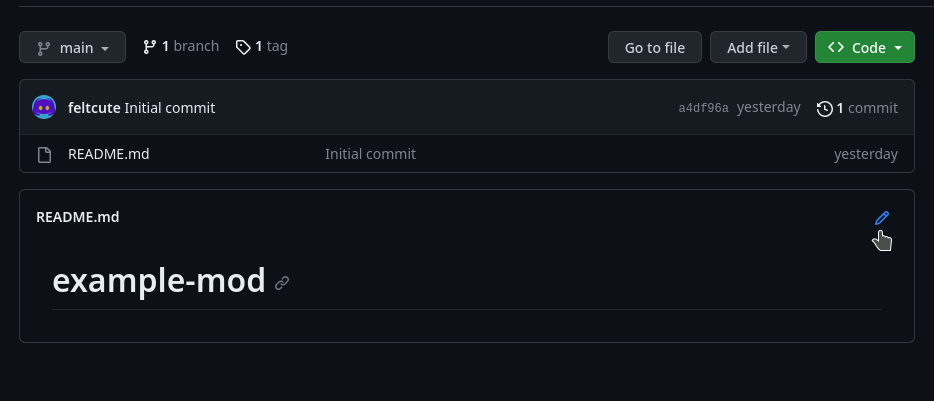Click Initial commit message in file row

pos(370,154)
